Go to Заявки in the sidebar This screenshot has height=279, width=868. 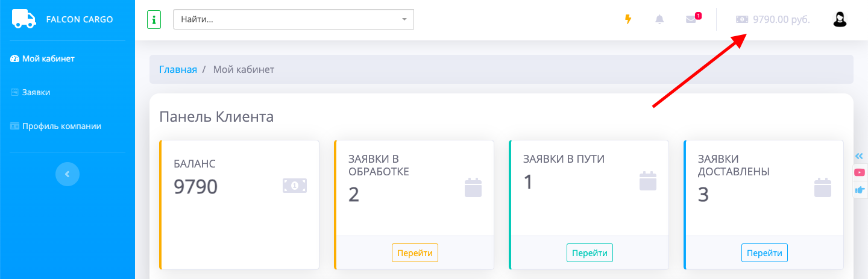tap(36, 92)
